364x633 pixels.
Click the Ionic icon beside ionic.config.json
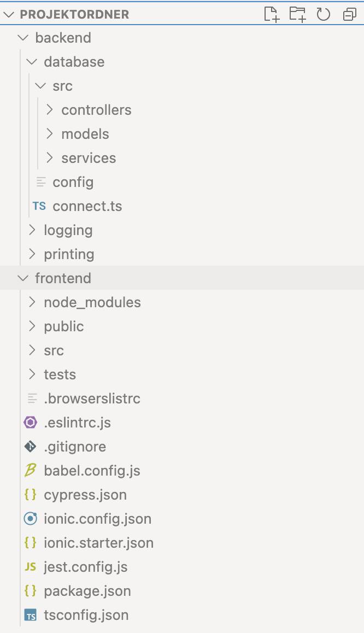pos(30,519)
